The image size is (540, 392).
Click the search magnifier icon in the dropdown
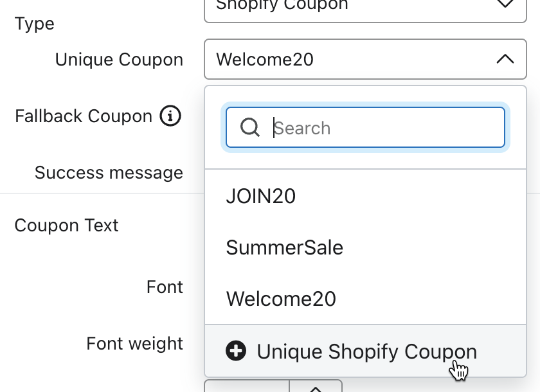[249, 127]
